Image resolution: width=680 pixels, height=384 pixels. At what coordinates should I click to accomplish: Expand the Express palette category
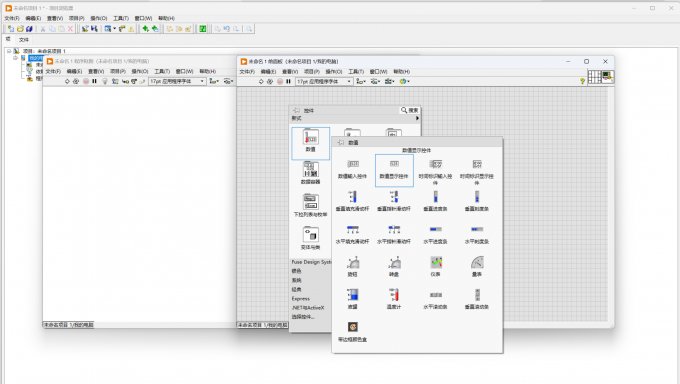coord(301,299)
